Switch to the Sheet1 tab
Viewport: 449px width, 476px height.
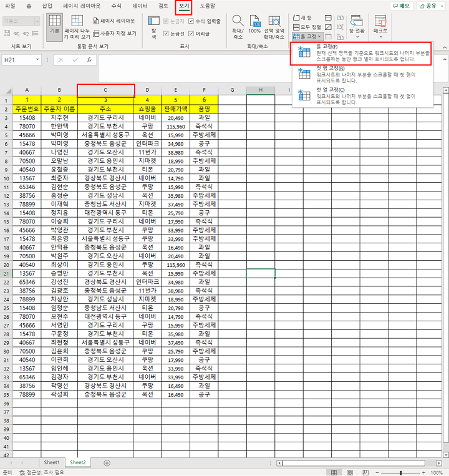click(x=52, y=462)
